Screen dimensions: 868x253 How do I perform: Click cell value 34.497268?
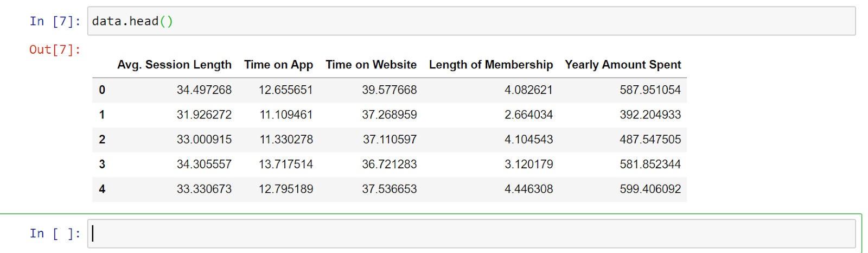pyautogui.click(x=204, y=90)
